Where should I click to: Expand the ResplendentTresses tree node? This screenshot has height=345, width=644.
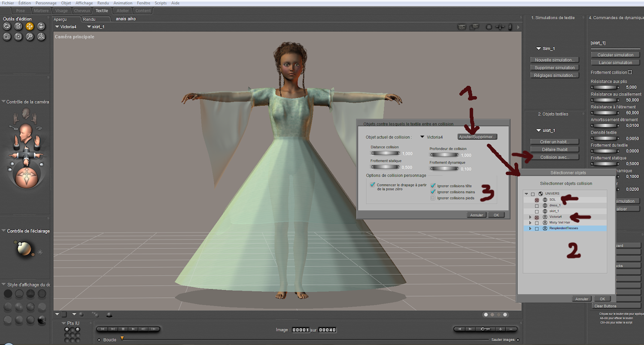[530, 228]
